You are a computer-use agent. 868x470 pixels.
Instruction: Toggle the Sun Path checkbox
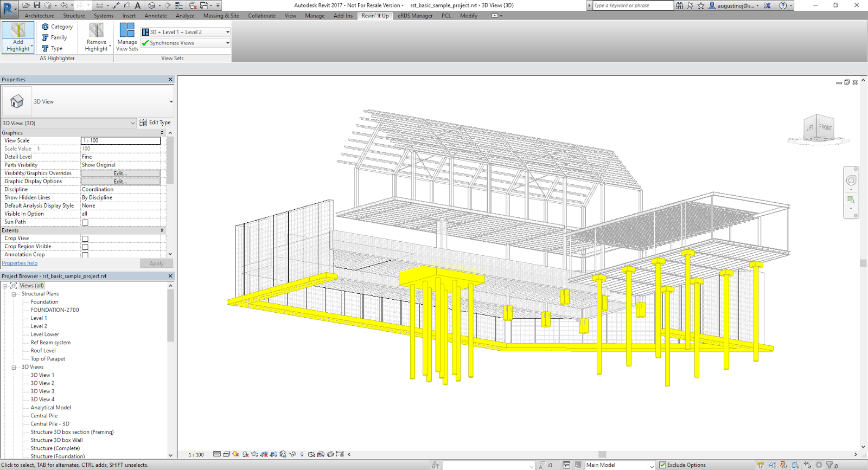coord(85,222)
